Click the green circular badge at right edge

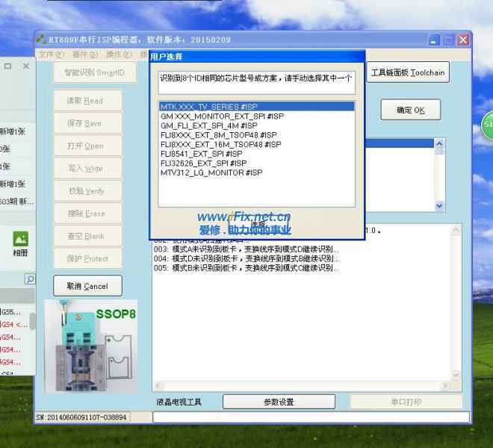[x=488, y=125]
